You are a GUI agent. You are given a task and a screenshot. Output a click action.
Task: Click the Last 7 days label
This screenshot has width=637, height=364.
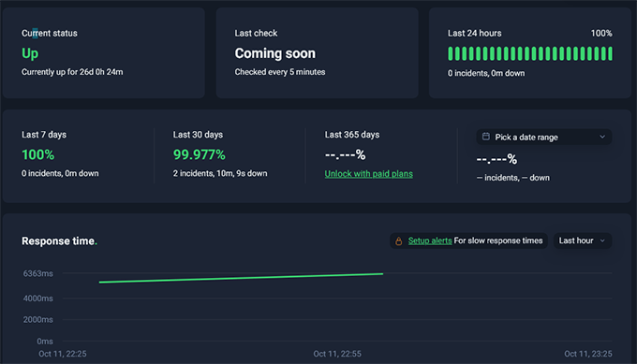[44, 135]
